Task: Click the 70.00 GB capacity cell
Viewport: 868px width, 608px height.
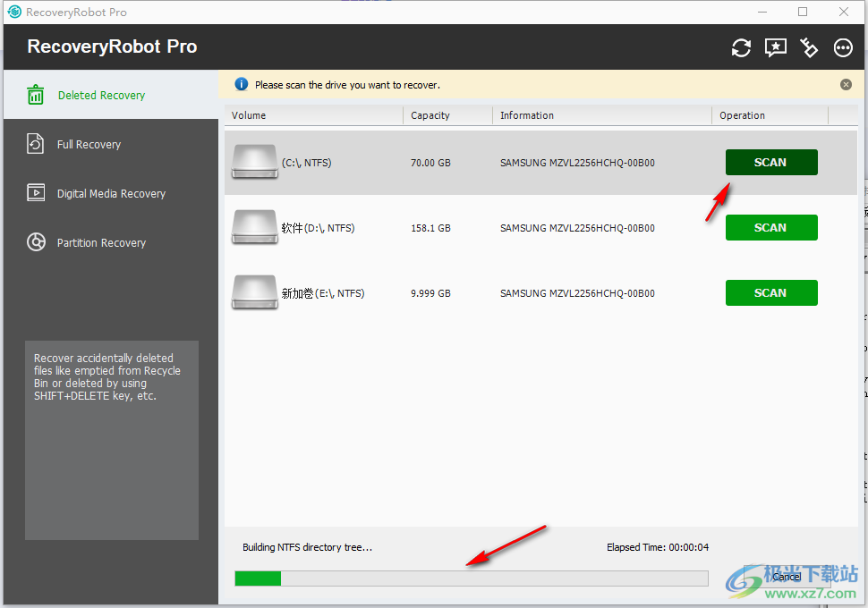Action: point(430,163)
